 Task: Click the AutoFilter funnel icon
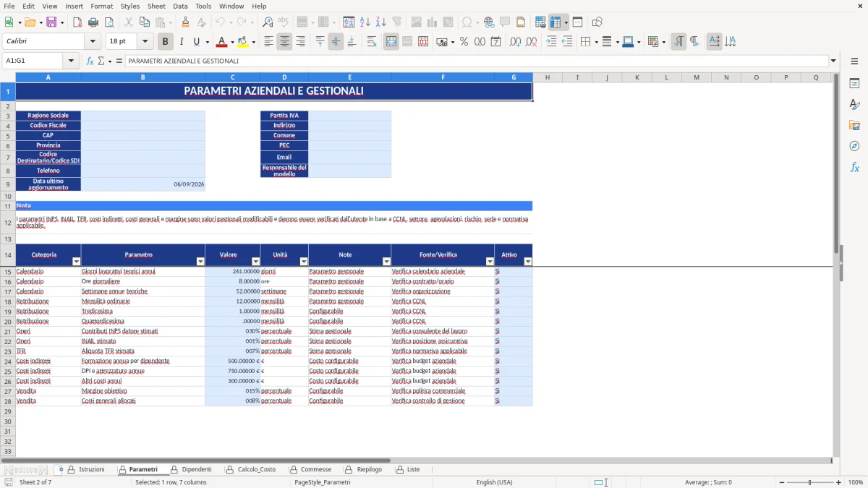pyautogui.click(x=397, y=22)
